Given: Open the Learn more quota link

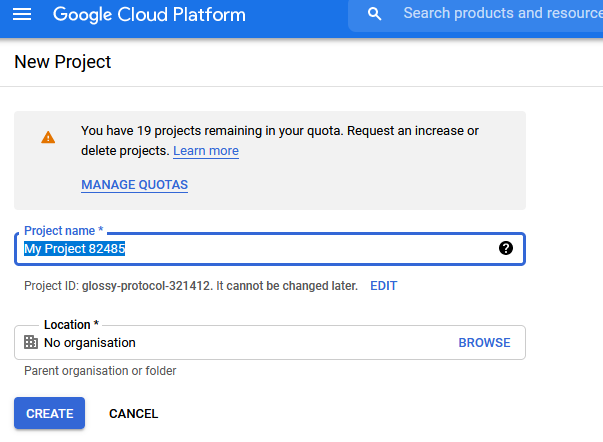Looking at the screenshot, I should pos(206,151).
